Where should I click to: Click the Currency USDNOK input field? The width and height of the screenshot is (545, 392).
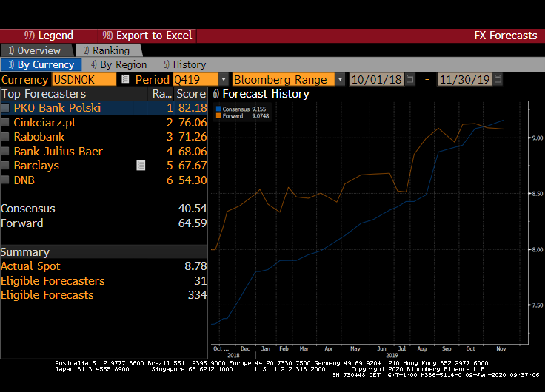click(84, 79)
